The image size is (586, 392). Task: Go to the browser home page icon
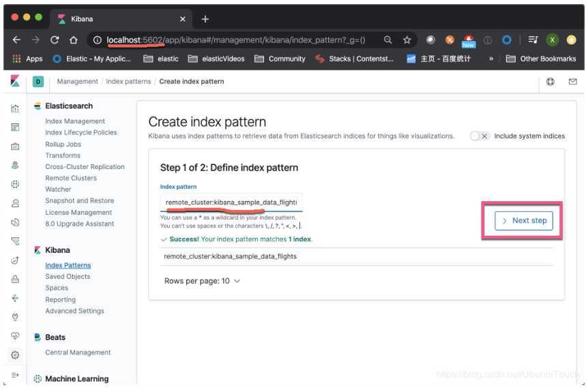[73, 40]
